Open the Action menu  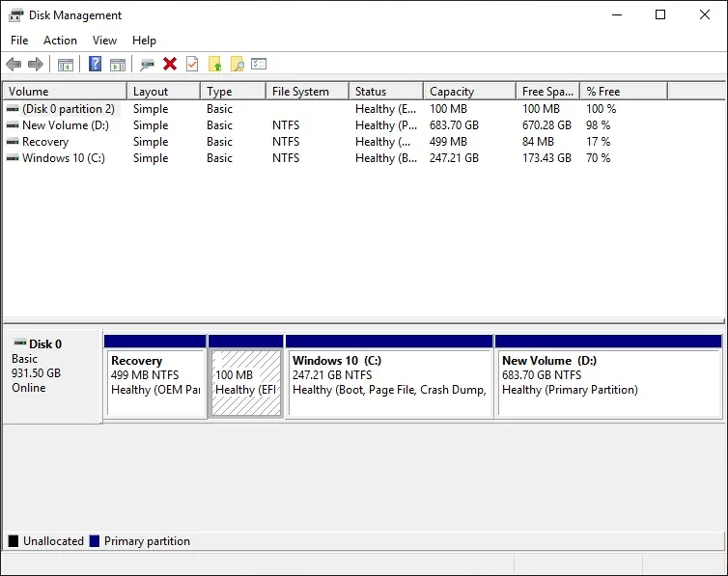[x=60, y=41]
